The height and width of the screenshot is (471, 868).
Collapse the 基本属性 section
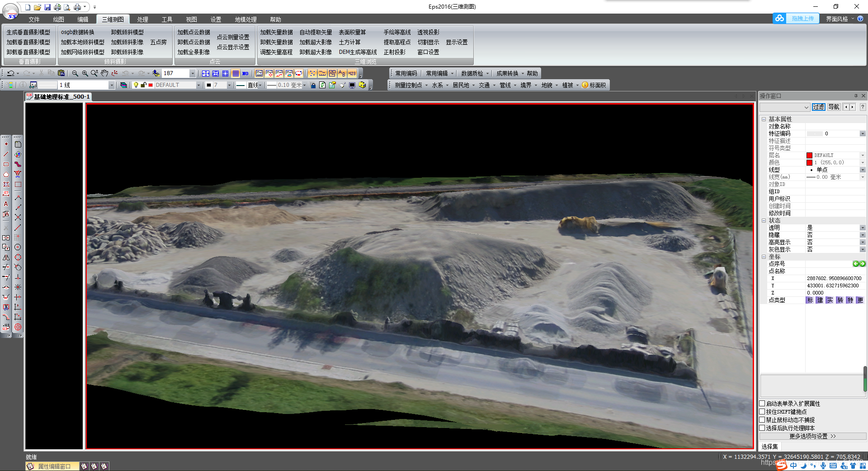pos(764,119)
